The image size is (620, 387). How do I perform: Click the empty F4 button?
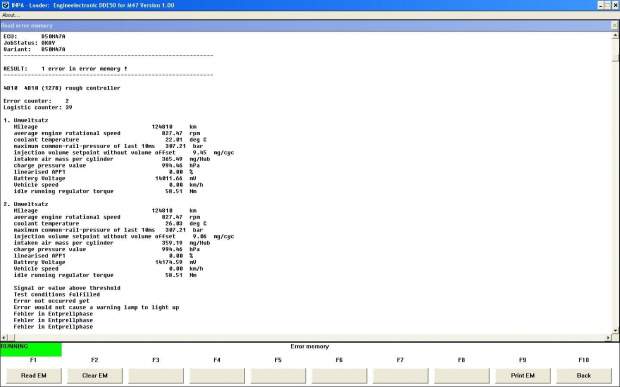217,376
